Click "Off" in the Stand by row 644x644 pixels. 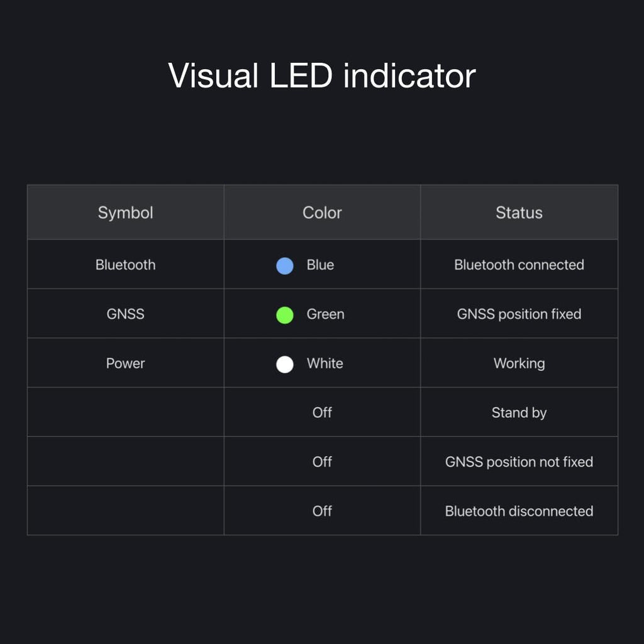322,413
